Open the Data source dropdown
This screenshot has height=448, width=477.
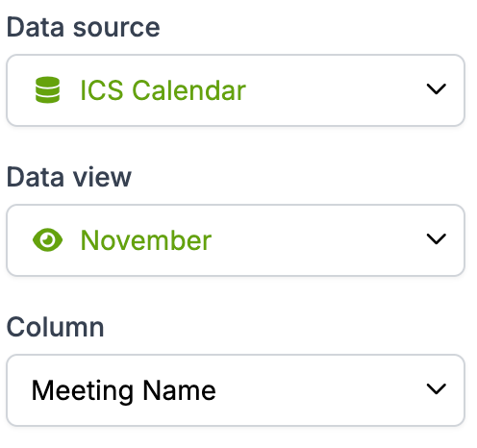pos(236,90)
